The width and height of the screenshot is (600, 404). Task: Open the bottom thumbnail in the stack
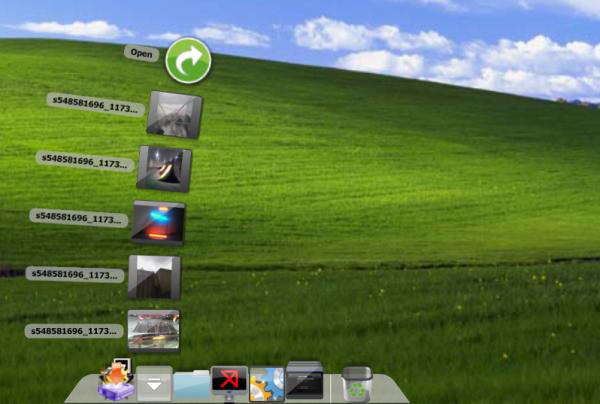pos(154,330)
